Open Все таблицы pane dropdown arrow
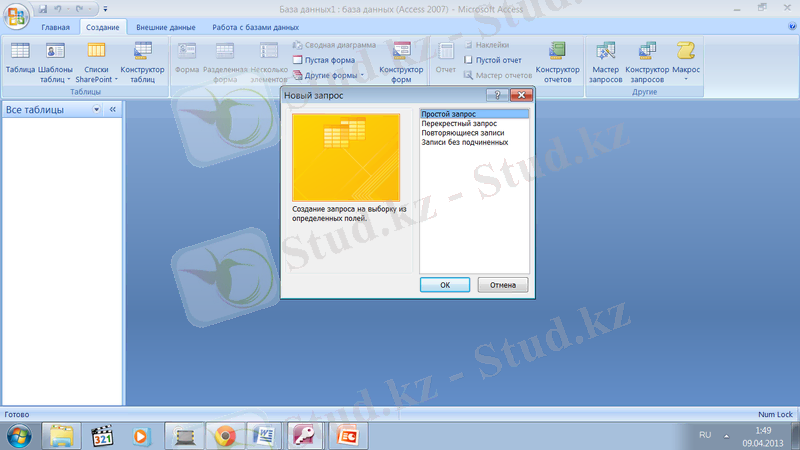The width and height of the screenshot is (800, 450). pos(96,110)
